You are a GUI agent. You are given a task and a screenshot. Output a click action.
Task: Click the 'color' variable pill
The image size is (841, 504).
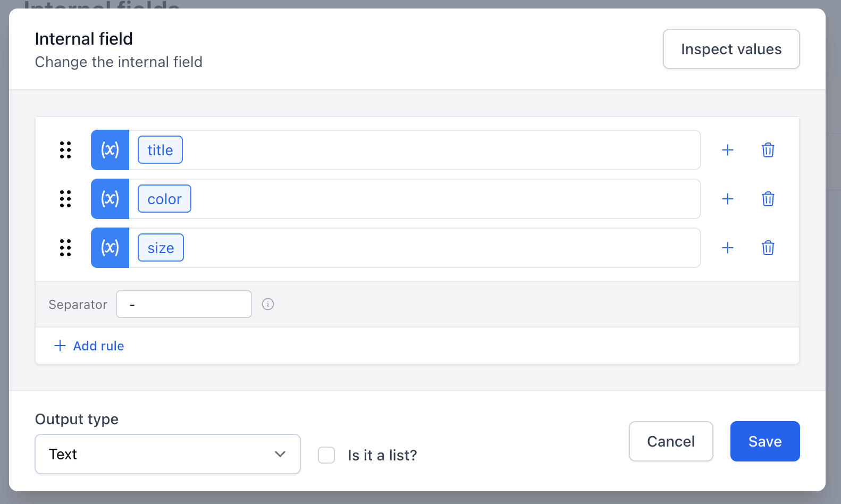pos(164,199)
